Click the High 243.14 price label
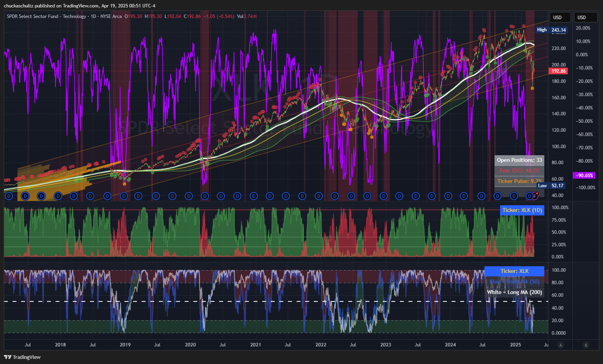Viewport: 603px width, 364px height. (x=552, y=30)
